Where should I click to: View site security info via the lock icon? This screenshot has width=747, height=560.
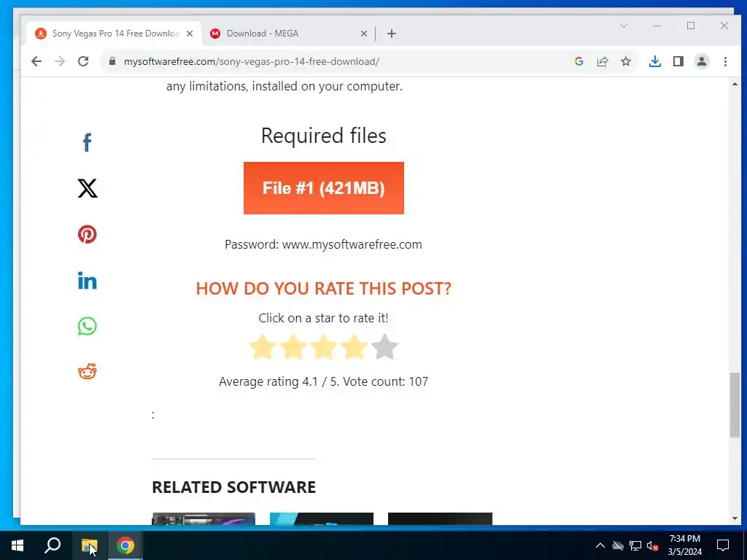pos(112,61)
